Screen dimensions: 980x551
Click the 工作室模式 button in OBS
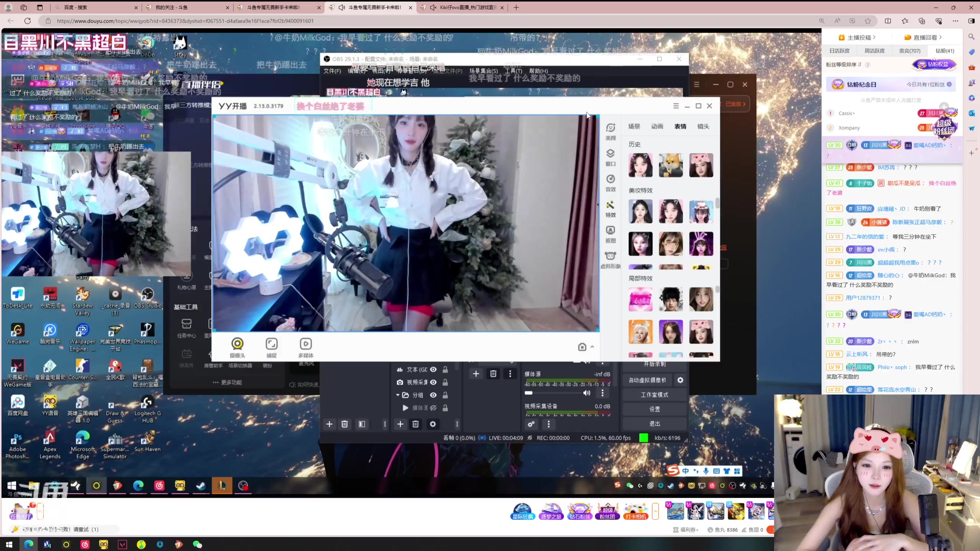click(655, 395)
